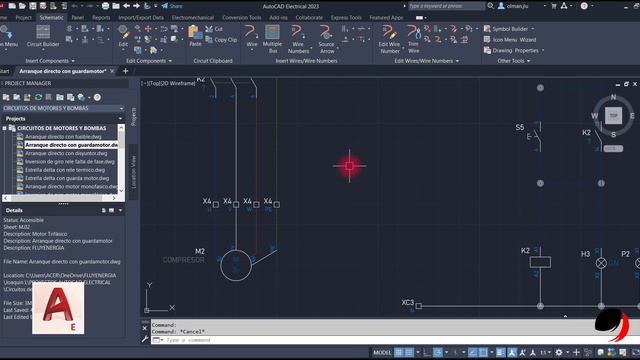Expand the Edit Components panel
The height and width of the screenshot is (360, 640).
(149, 61)
